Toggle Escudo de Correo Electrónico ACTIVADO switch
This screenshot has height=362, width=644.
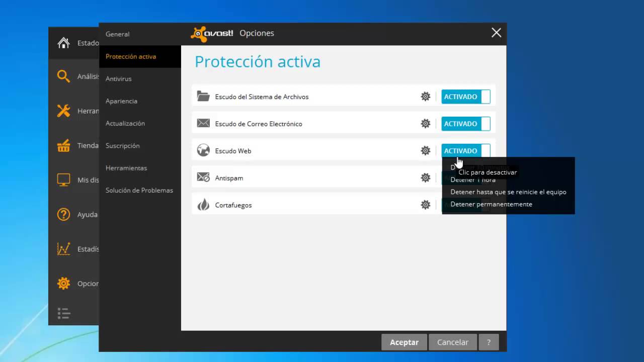(466, 124)
